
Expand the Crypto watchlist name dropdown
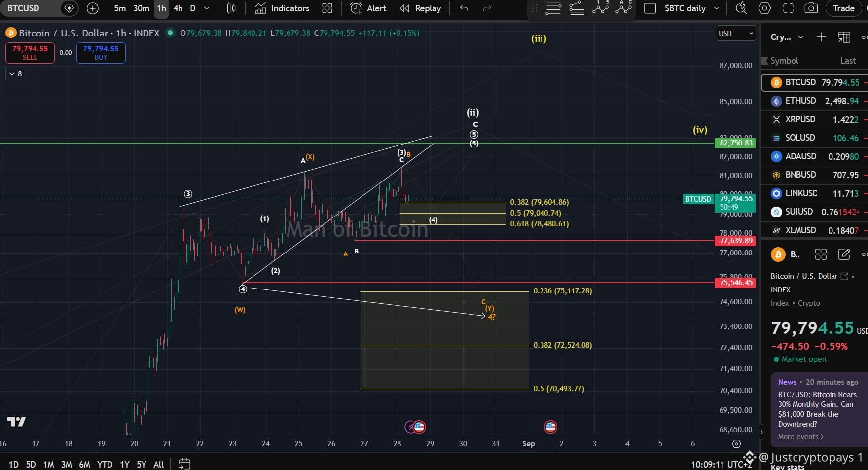coord(787,37)
